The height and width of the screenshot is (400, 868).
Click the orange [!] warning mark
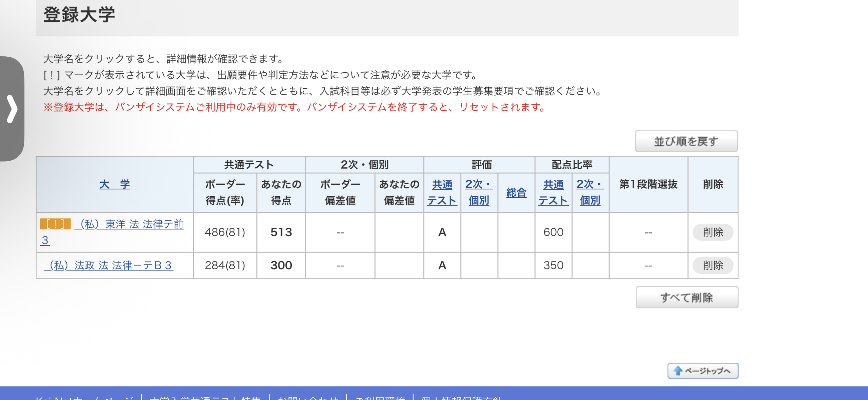[x=55, y=224]
